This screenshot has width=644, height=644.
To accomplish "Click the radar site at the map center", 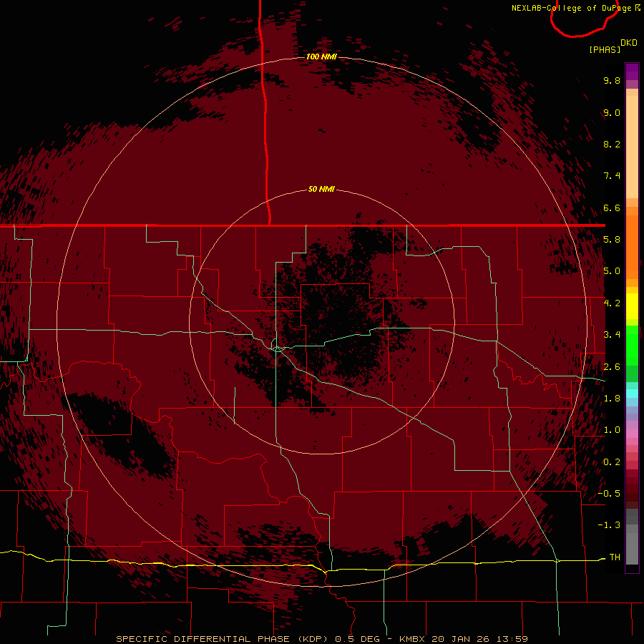I will [321, 322].
